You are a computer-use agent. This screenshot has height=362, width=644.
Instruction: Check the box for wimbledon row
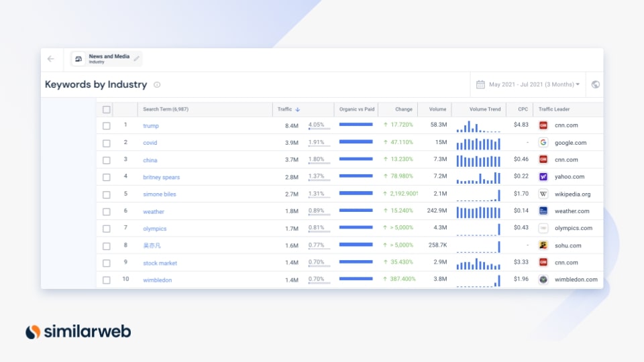click(x=107, y=280)
